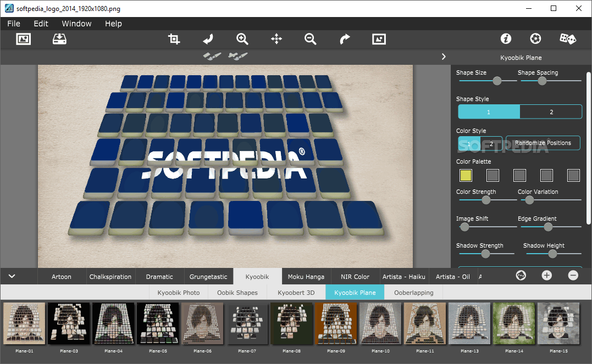
Task: Open the Window menu
Action: point(76,24)
